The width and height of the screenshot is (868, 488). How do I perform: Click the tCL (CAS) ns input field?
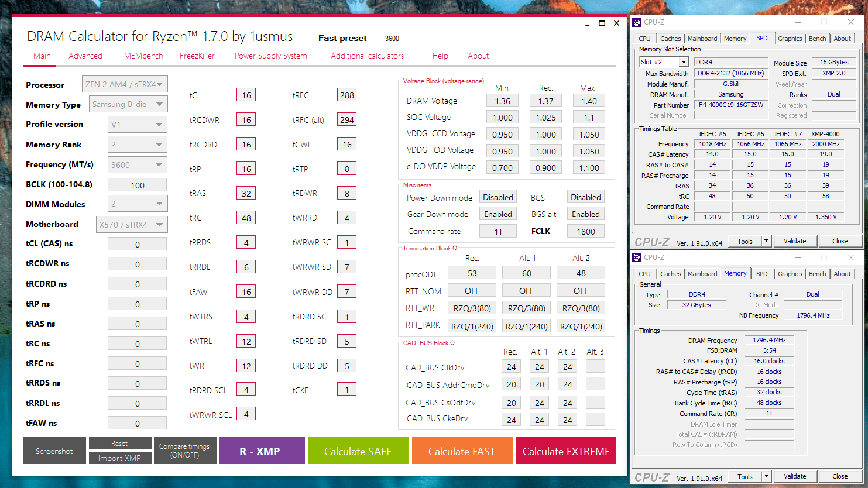pyautogui.click(x=138, y=245)
